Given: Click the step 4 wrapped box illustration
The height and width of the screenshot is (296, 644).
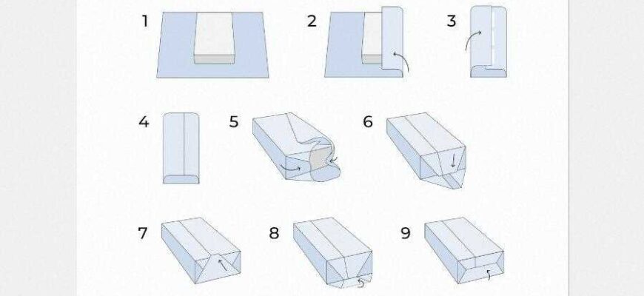Looking at the screenshot, I should pos(181,148).
